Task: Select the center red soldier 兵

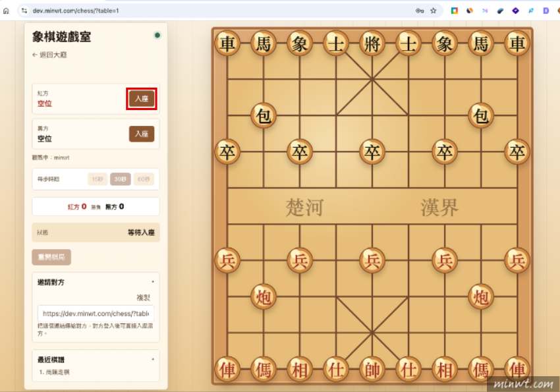Action: (372, 261)
